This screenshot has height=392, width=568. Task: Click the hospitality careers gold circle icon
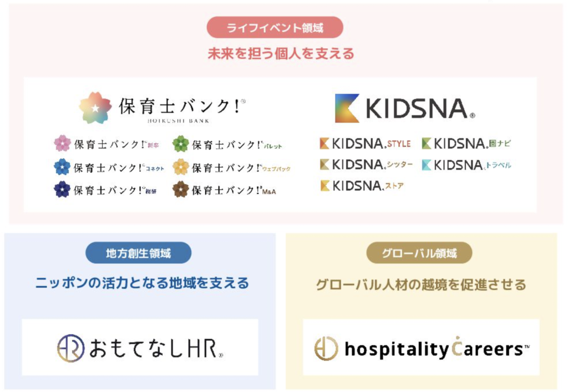click(326, 349)
